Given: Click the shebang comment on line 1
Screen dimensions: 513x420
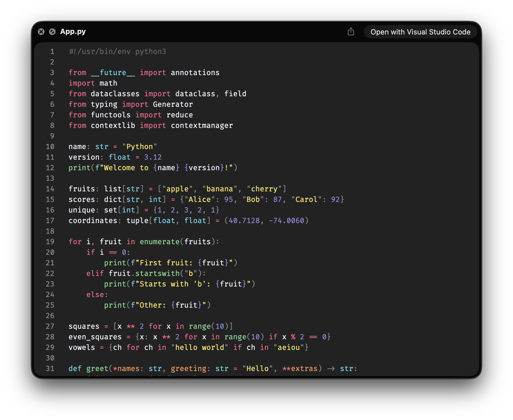Looking at the screenshot, I should pyautogui.click(x=117, y=51).
